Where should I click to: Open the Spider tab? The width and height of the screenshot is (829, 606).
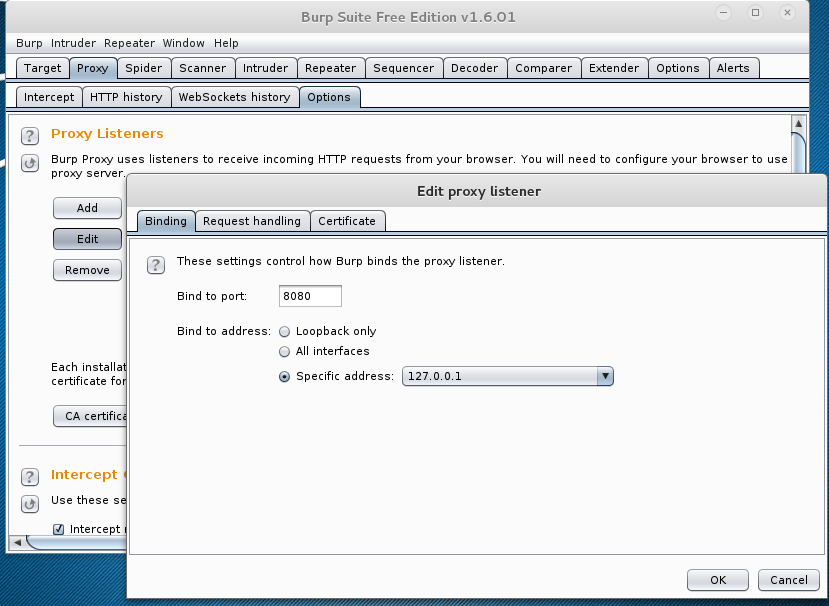tap(143, 68)
